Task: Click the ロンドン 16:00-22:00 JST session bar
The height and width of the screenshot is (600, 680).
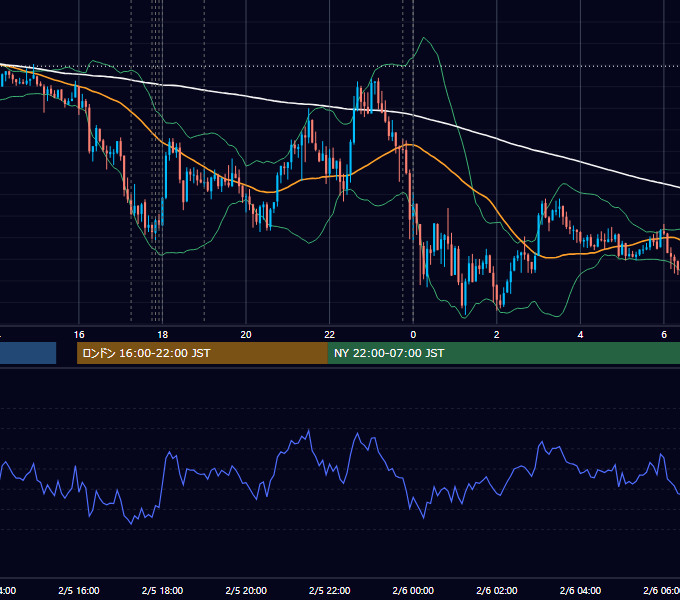Action: [202, 353]
